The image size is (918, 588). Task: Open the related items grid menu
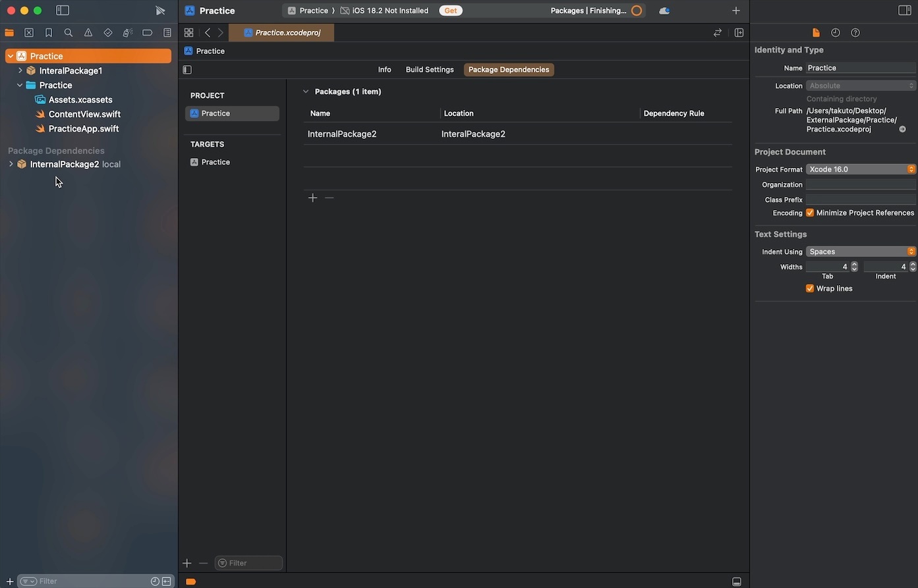coord(188,32)
